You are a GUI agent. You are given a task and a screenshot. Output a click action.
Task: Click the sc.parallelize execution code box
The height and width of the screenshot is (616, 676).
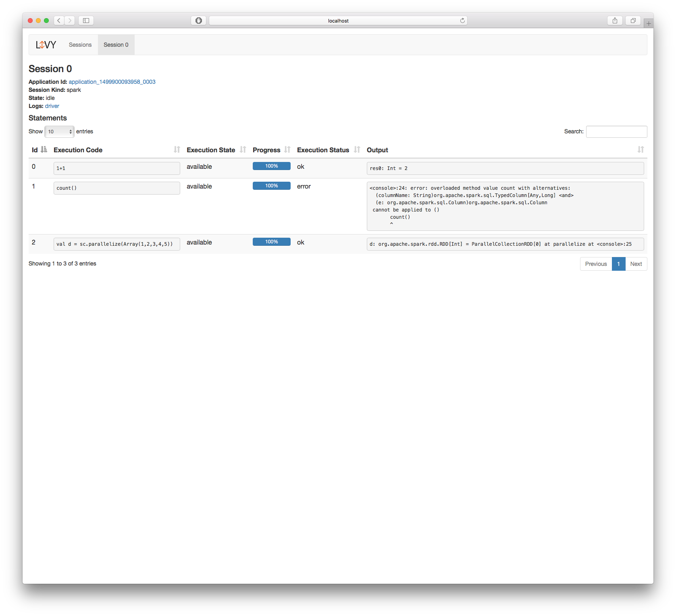[117, 244]
